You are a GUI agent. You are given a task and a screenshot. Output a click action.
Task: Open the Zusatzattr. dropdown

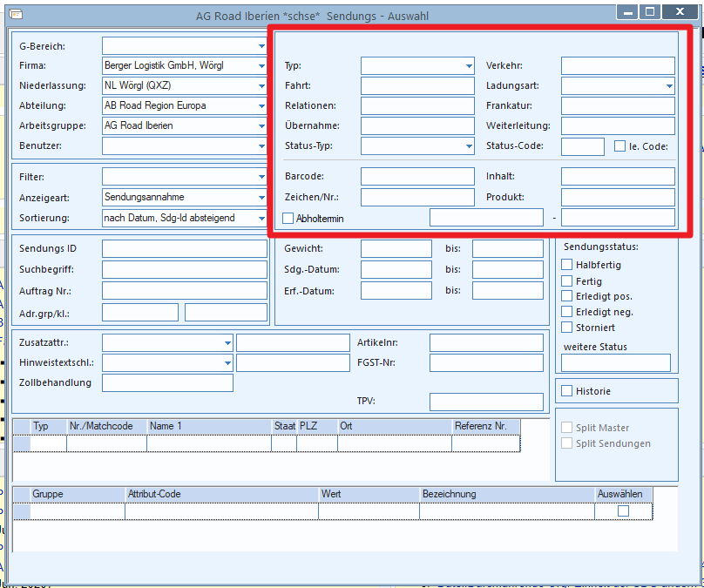227,342
